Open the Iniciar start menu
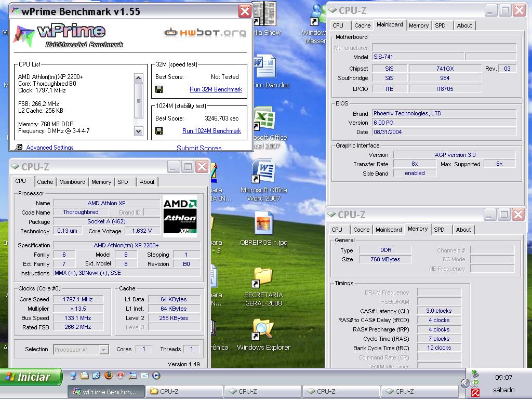 click(x=31, y=377)
